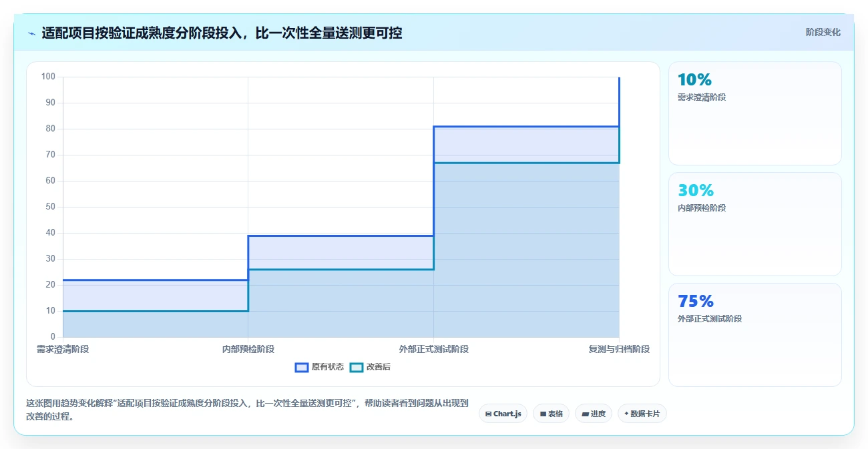Click the lightning icon before the title
The width and height of the screenshot is (868, 449).
pyautogui.click(x=31, y=33)
